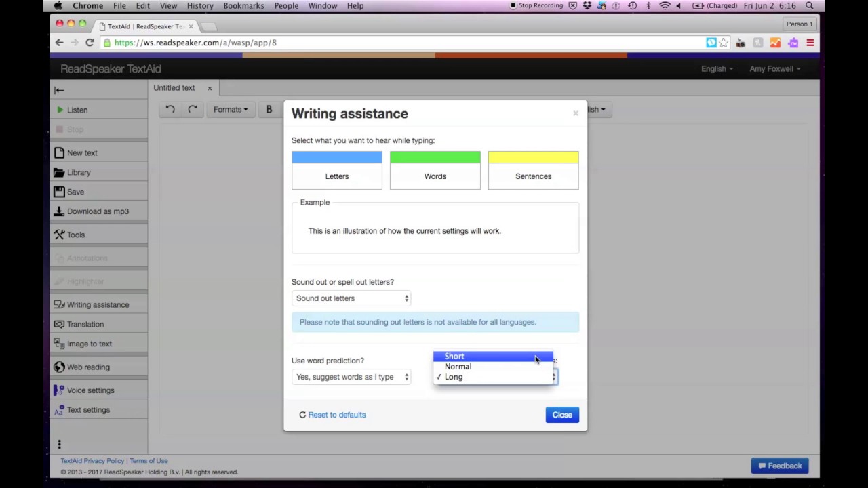Click the Save disk icon
The height and width of the screenshot is (488, 868).
59,192
